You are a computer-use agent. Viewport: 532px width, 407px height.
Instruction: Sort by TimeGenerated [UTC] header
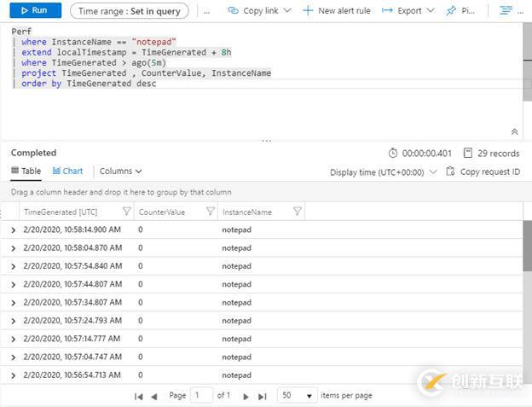coord(61,212)
